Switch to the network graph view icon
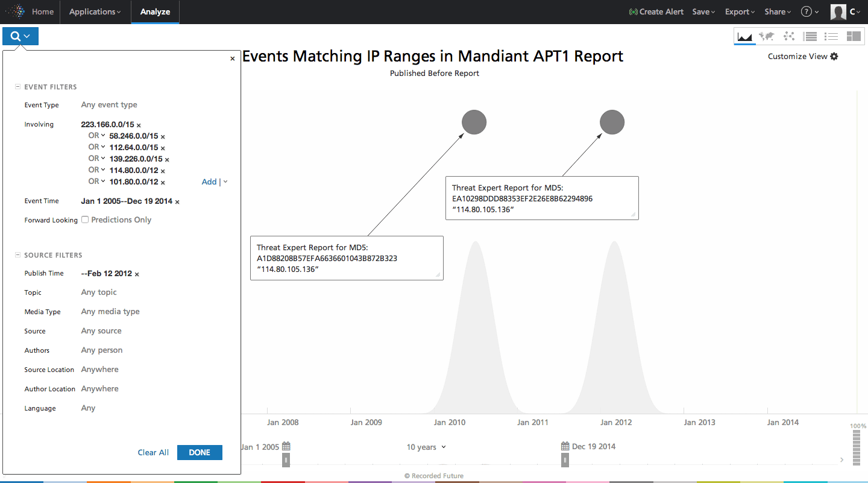The height and width of the screenshot is (483, 868). [x=788, y=37]
